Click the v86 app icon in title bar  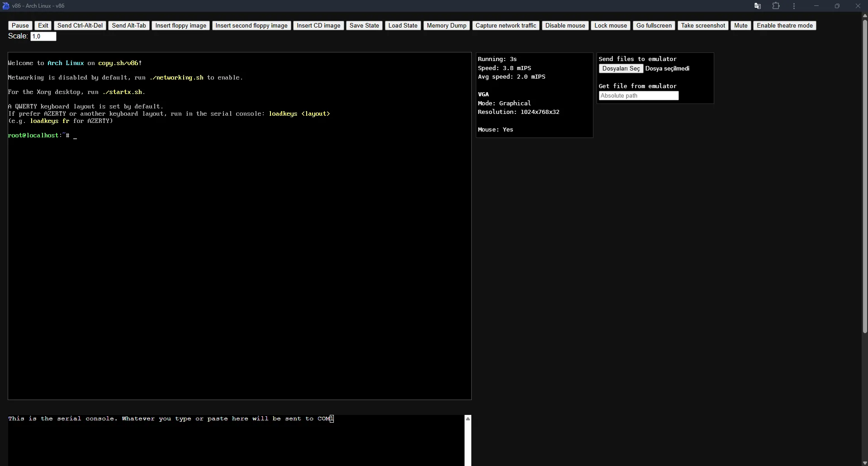point(6,6)
